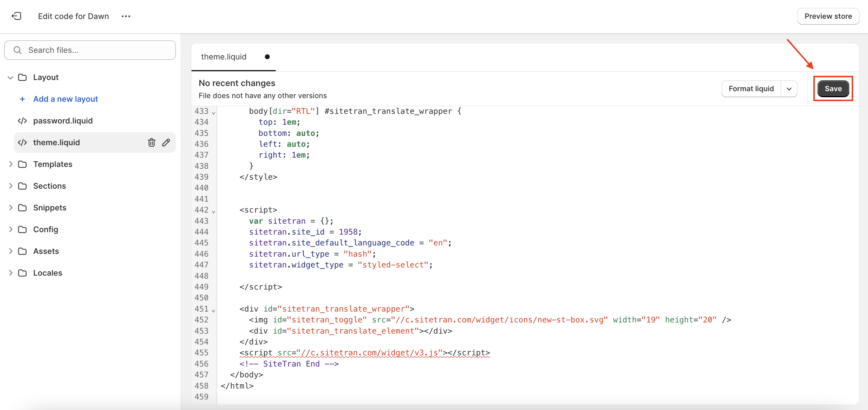Click Search files input field

[x=91, y=50]
